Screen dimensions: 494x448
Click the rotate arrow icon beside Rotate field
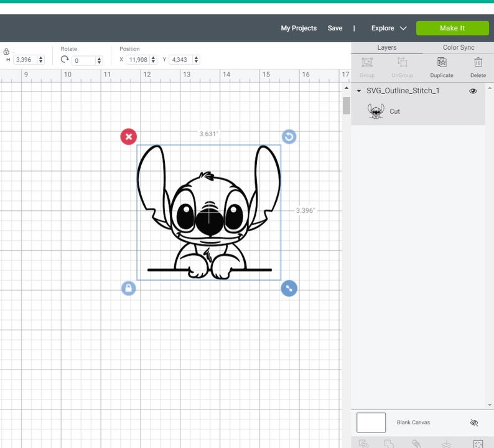tap(65, 59)
